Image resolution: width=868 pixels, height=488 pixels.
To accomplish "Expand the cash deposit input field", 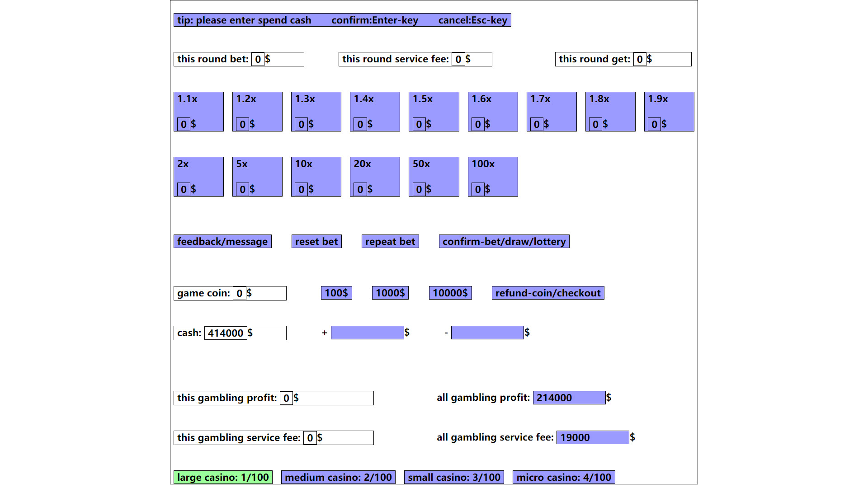I will [367, 333].
